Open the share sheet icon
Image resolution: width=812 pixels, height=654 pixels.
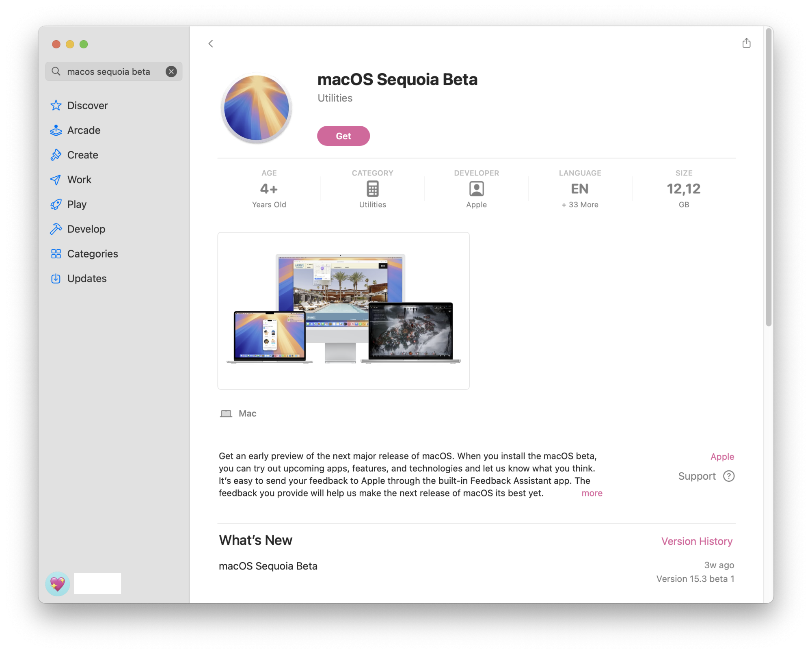(746, 43)
